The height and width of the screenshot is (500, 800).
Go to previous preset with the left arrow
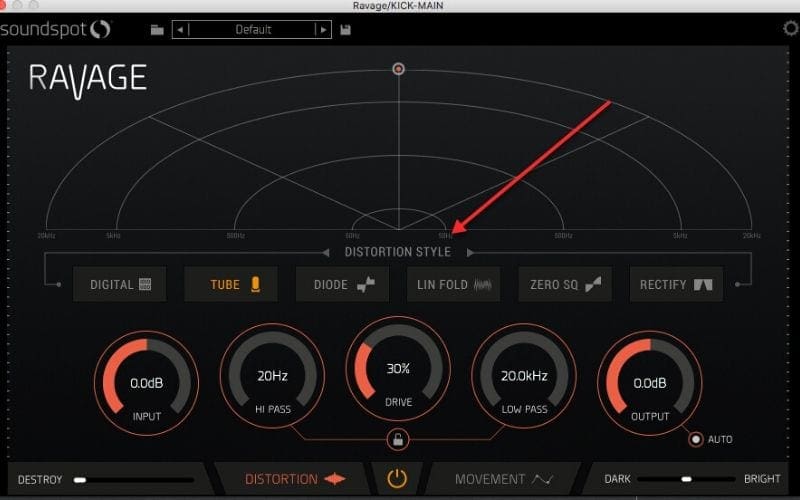pyautogui.click(x=180, y=30)
